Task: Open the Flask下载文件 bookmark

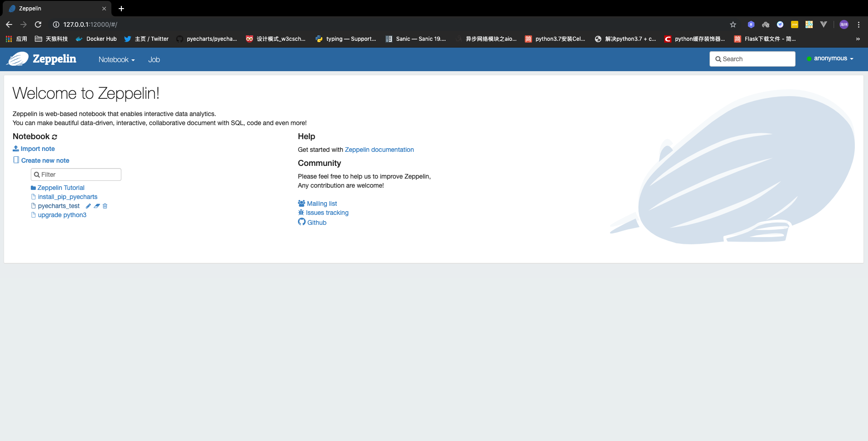Action: point(765,39)
